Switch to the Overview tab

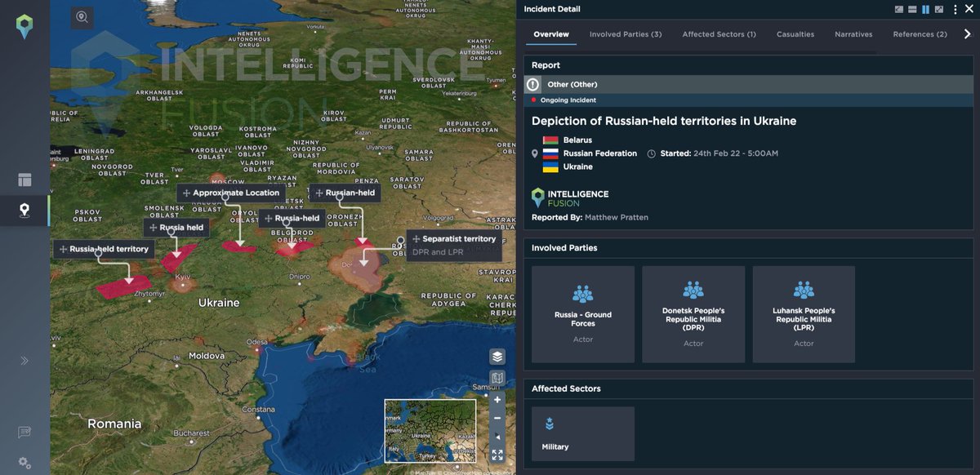(551, 34)
